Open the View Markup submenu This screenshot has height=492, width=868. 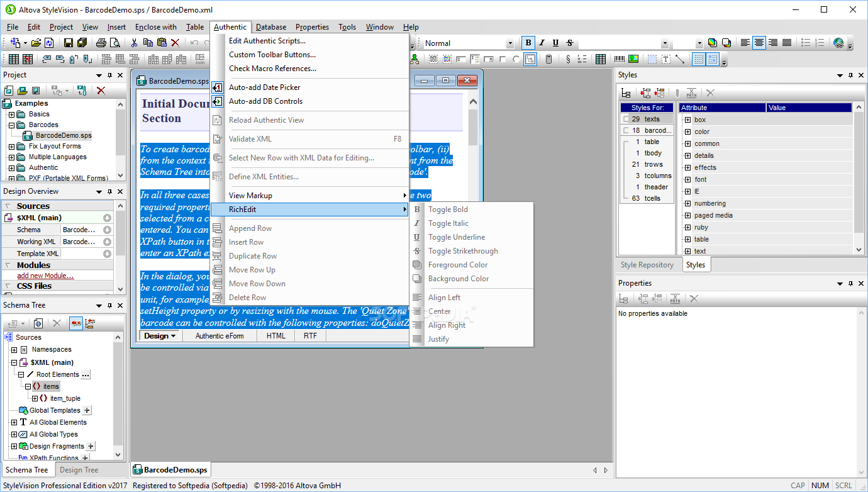click(310, 196)
